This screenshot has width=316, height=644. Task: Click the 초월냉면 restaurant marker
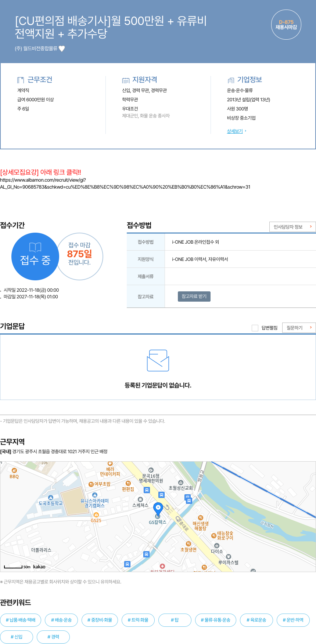coord(188,544)
